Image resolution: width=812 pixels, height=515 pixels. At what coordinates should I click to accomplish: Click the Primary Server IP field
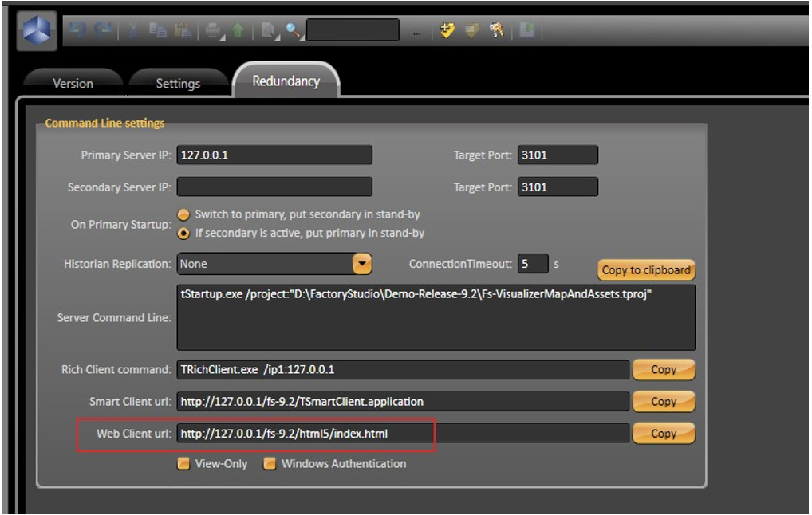(x=274, y=155)
